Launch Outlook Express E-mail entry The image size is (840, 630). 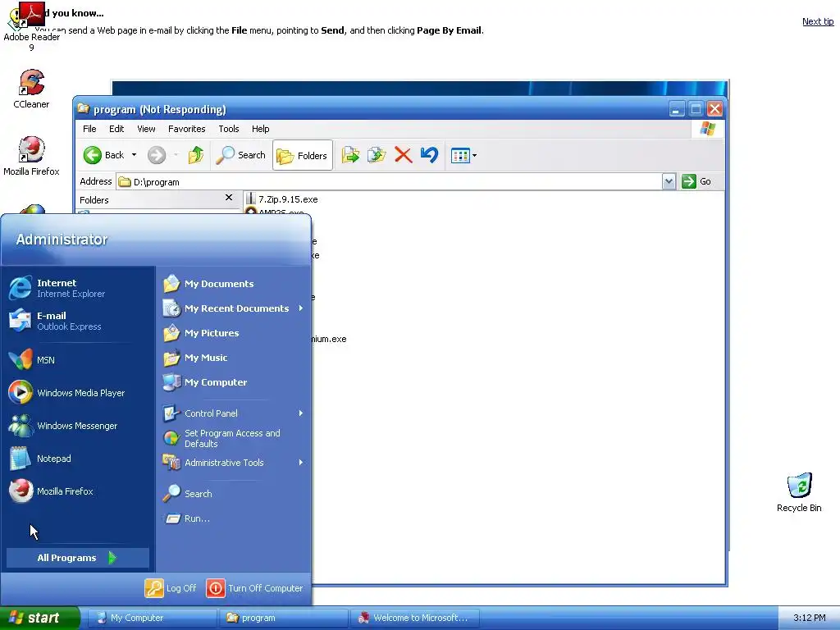click(x=78, y=321)
